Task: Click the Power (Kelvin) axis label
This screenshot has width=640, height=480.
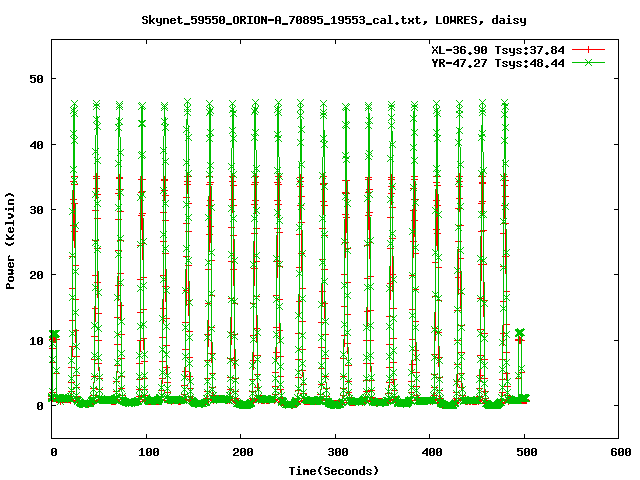Action: [10, 241]
